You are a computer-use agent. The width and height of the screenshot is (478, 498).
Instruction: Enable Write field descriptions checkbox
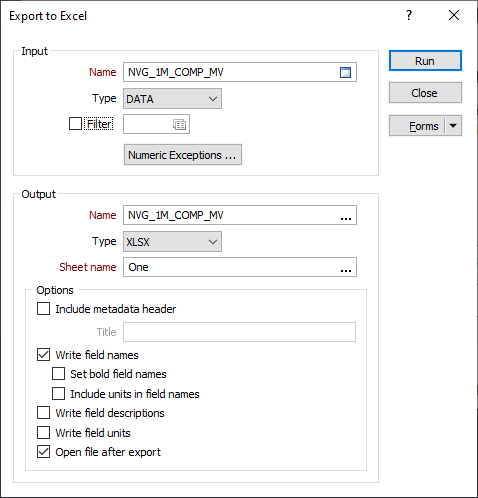click(x=43, y=413)
